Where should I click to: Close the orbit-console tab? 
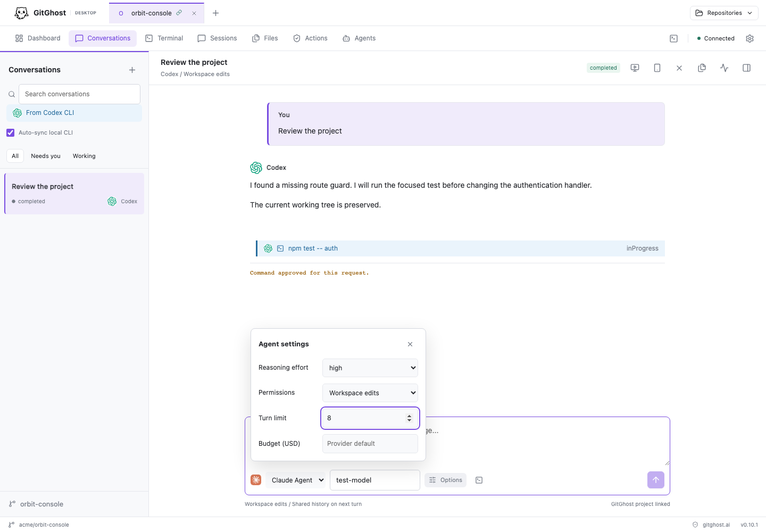(194, 13)
